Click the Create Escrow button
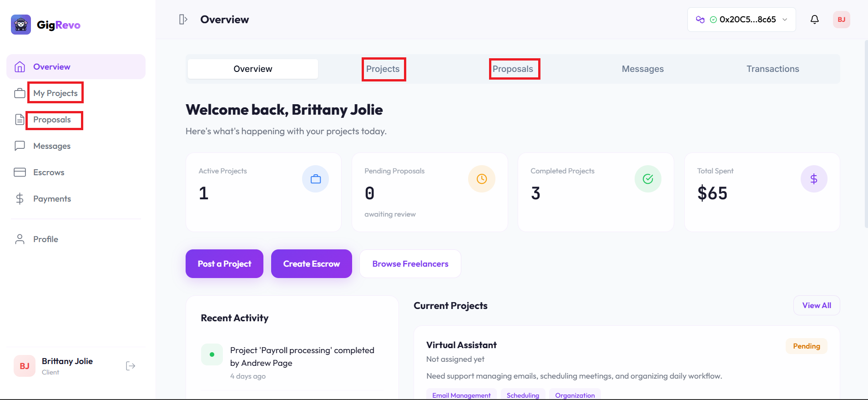Image resolution: width=868 pixels, height=400 pixels. point(312,263)
